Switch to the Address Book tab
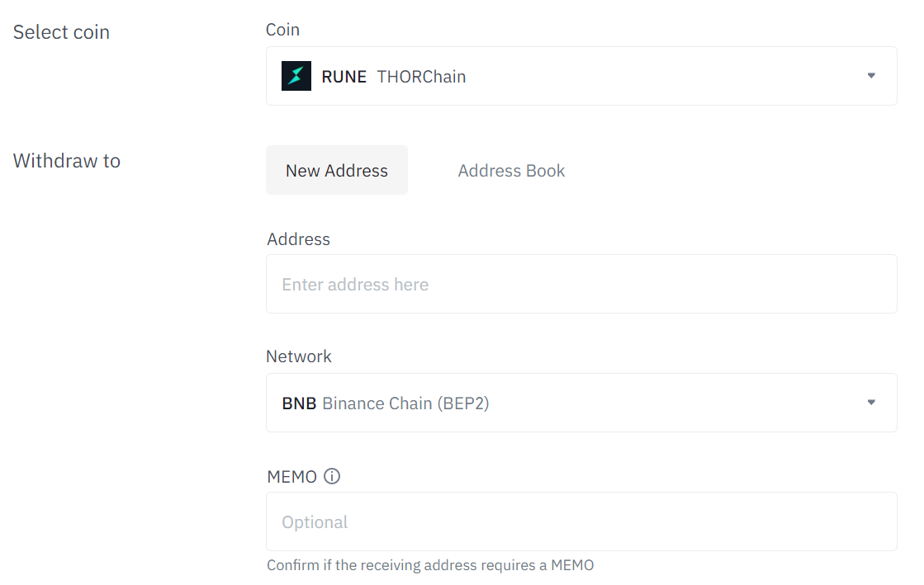 click(511, 171)
